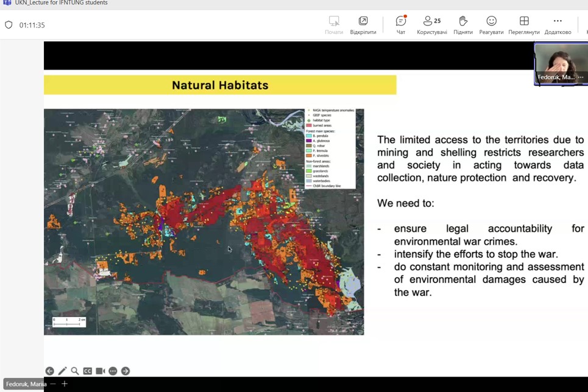The width and height of the screenshot is (588, 392).
Task: Open options on Fedoruk video tile
Action: (581, 78)
